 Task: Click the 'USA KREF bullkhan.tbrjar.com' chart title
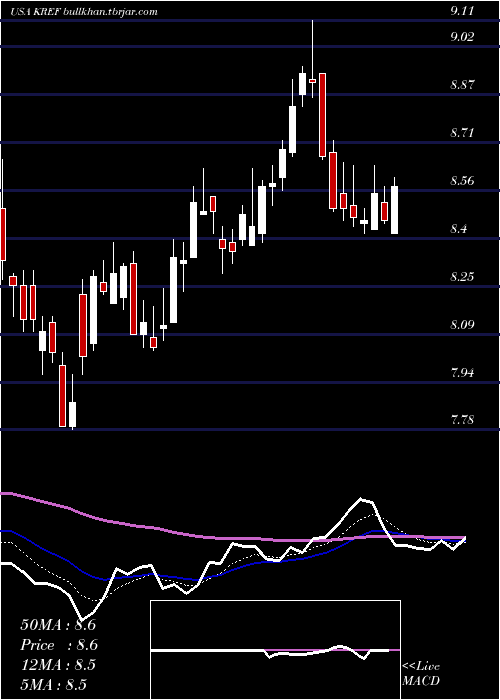click(84, 12)
